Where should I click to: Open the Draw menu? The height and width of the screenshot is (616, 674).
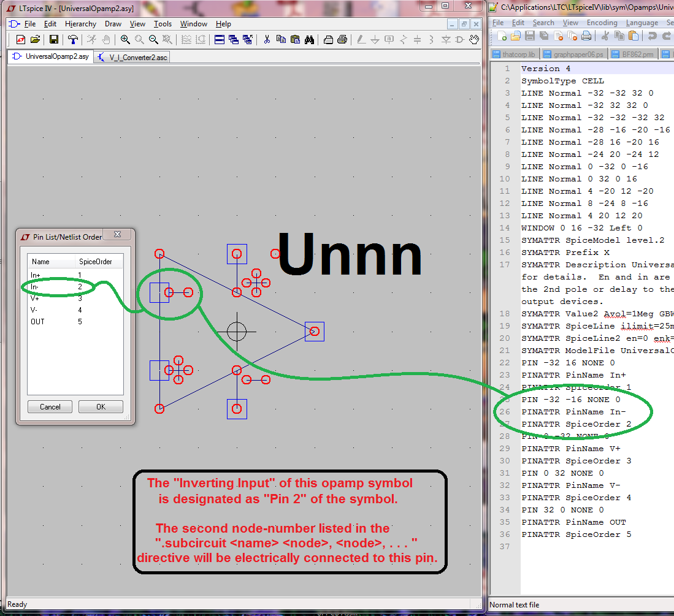(x=113, y=24)
